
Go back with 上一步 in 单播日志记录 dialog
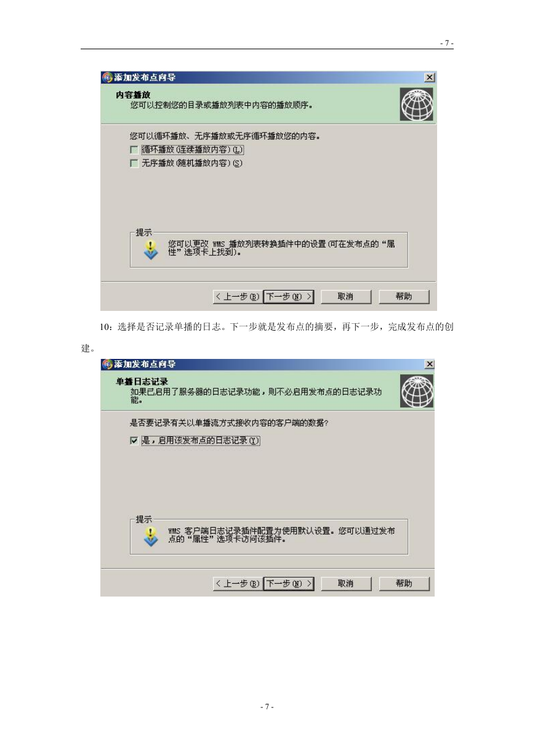point(237,583)
